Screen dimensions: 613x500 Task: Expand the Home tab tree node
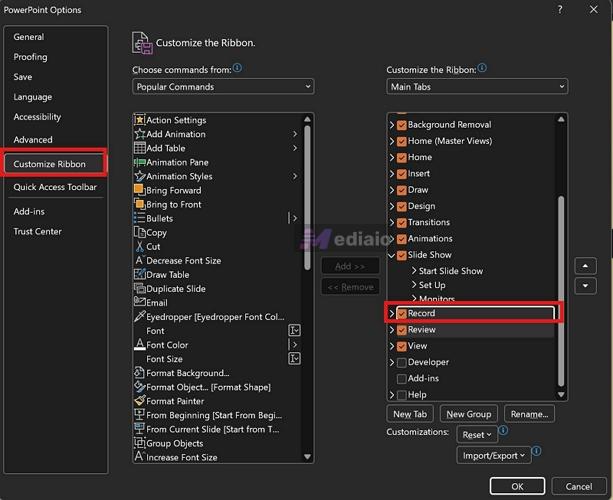tap(392, 157)
